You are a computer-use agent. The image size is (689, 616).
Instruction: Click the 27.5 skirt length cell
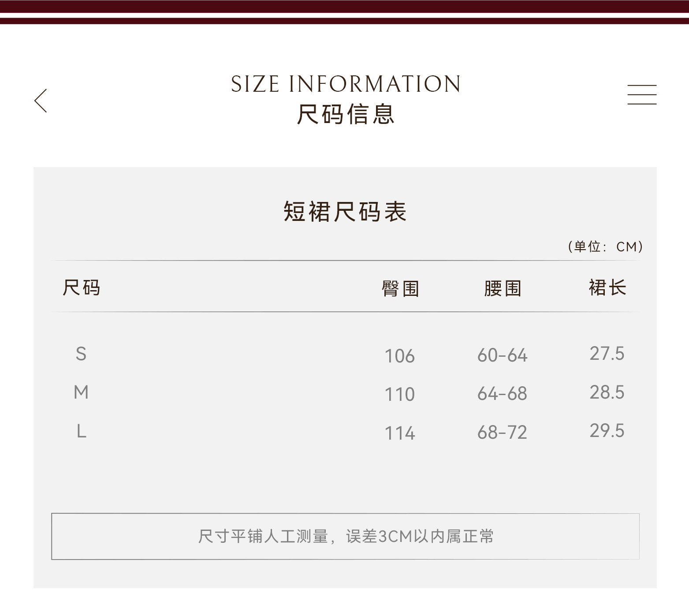pos(607,354)
